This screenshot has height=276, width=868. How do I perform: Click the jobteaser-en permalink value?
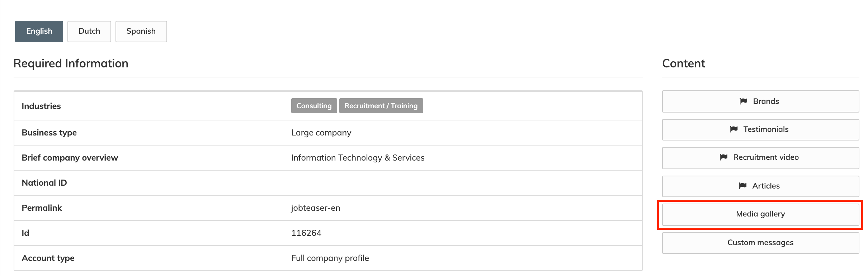(316, 208)
